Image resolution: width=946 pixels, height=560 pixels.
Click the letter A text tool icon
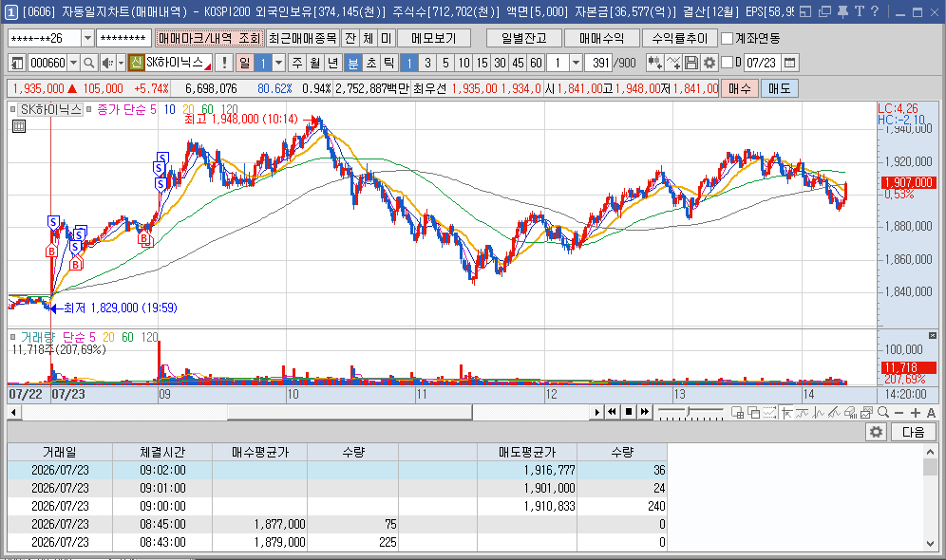click(x=931, y=412)
